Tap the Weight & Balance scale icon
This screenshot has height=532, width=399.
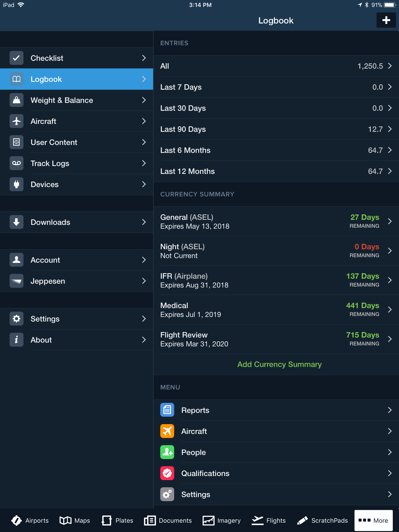(x=16, y=100)
